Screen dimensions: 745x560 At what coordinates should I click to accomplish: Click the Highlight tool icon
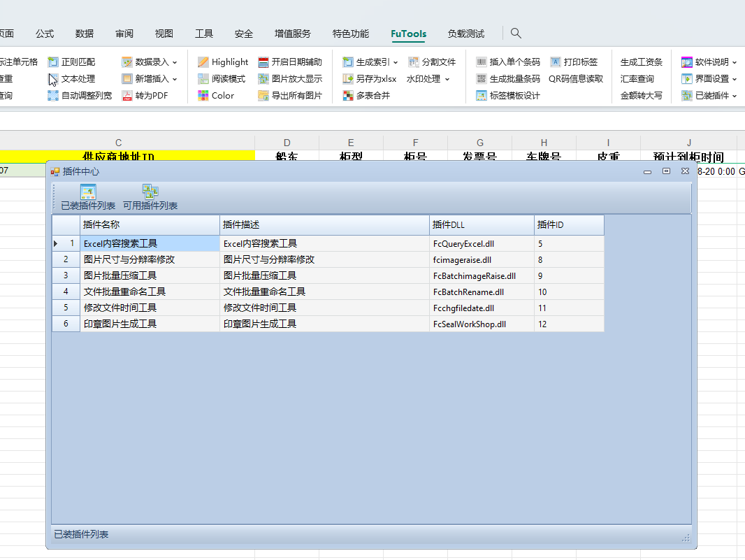pos(203,62)
